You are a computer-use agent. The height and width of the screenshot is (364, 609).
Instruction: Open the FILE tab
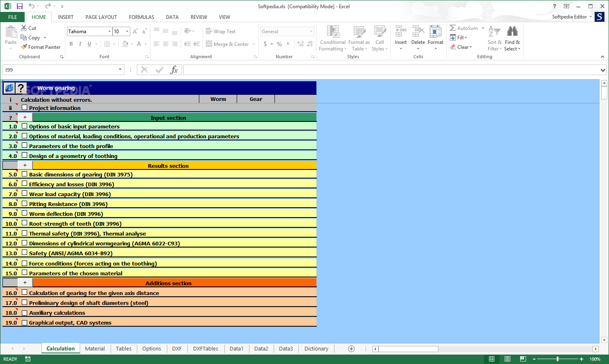(13, 17)
